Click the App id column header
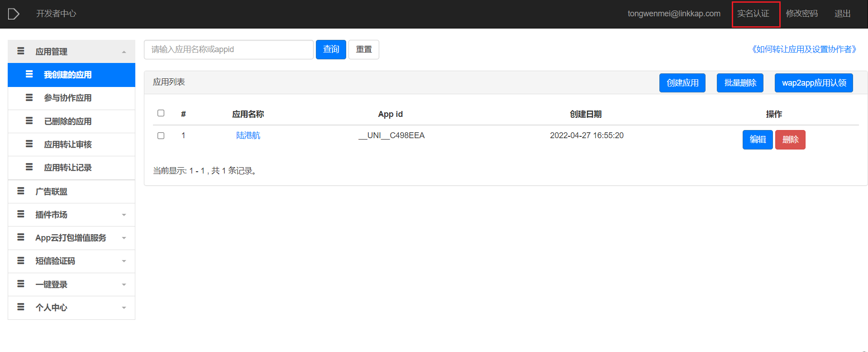The image size is (868, 352). 391,114
